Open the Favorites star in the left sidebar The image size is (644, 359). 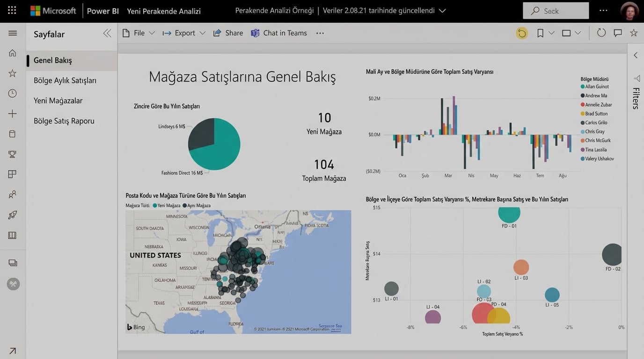tap(13, 72)
